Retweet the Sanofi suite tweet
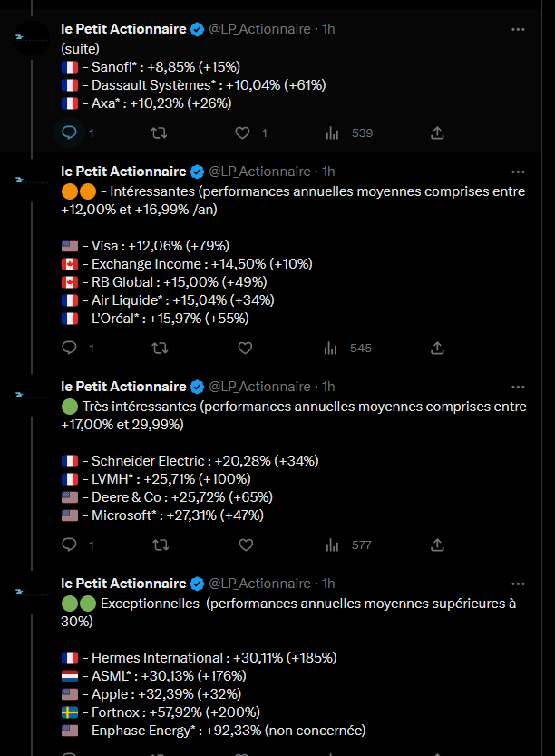Image resolution: width=555 pixels, height=756 pixels. click(x=159, y=133)
